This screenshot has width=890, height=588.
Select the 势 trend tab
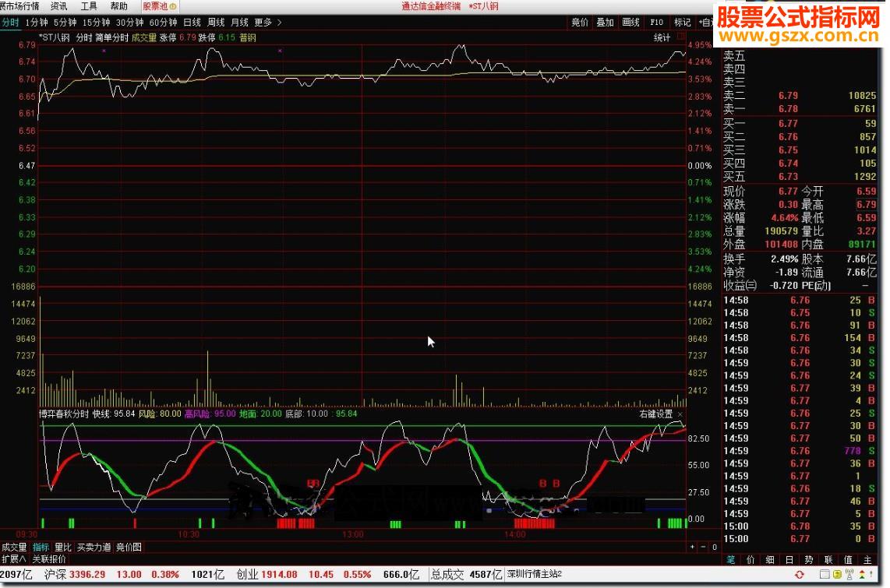tap(809, 560)
